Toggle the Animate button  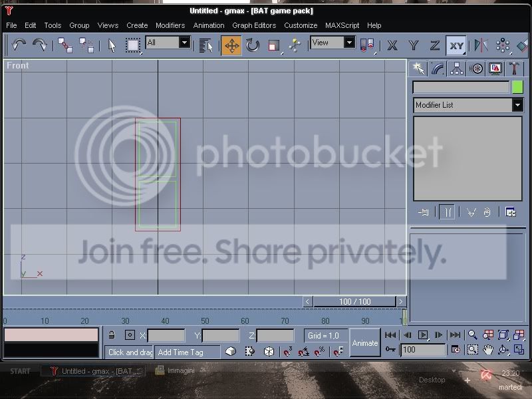point(364,342)
